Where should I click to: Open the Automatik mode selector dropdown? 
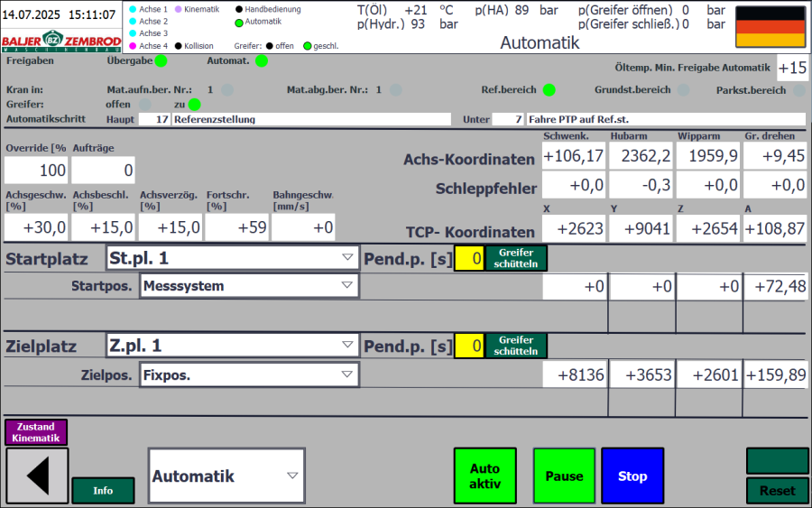tap(226, 476)
